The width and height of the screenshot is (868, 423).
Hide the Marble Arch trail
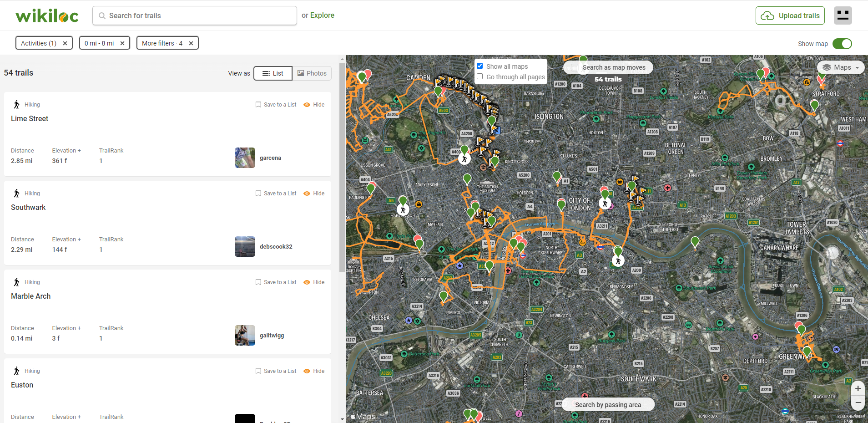tap(314, 282)
